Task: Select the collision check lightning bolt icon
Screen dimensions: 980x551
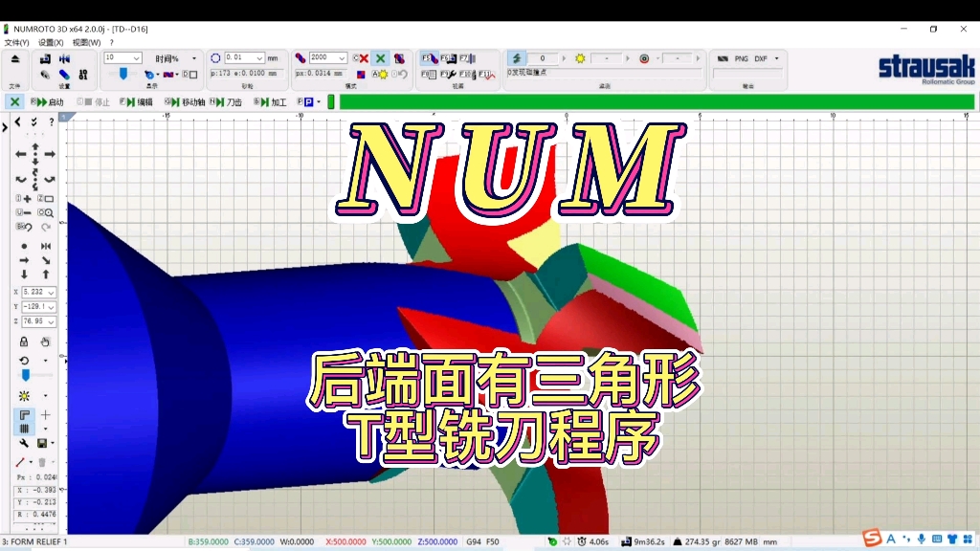Action: coord(516,58)
